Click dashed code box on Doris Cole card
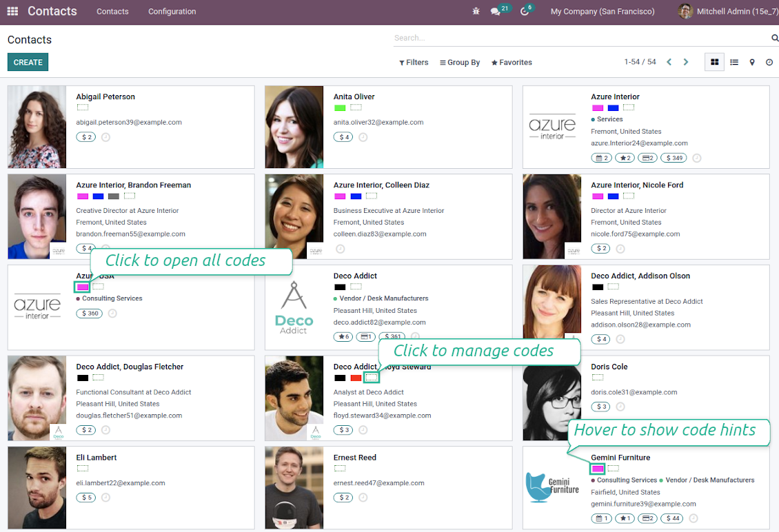The image size is (779, 532). (598, 378)
